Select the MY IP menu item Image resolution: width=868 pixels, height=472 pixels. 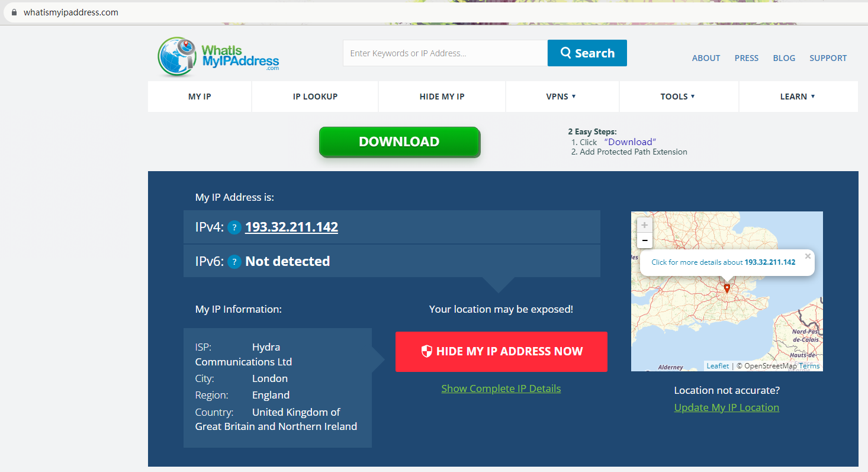click(x=200, y=97)
